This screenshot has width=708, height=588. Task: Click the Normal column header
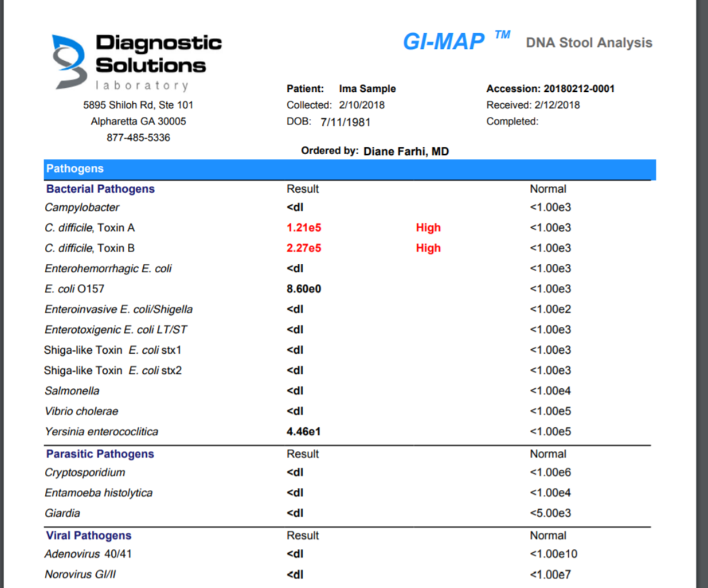click(x=548, y=189)
